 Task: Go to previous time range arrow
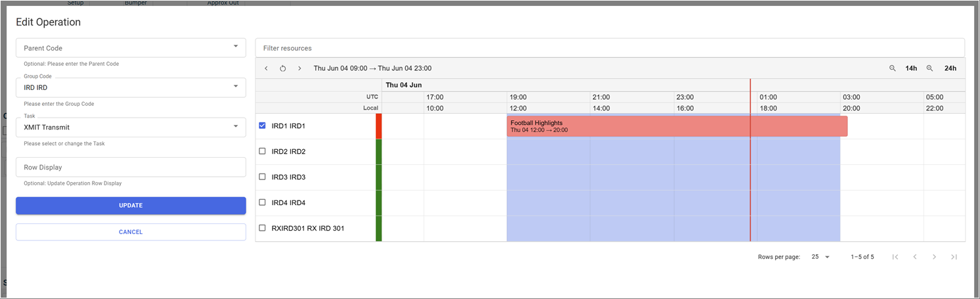point(266,68)
